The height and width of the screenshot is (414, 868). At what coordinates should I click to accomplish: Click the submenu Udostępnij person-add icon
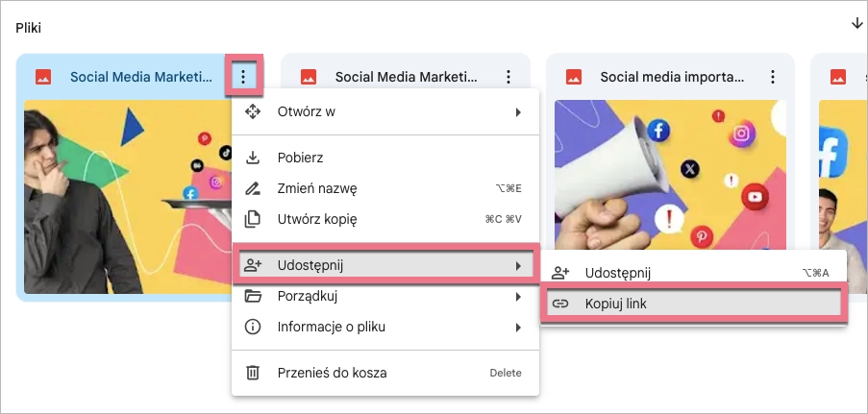560,273
